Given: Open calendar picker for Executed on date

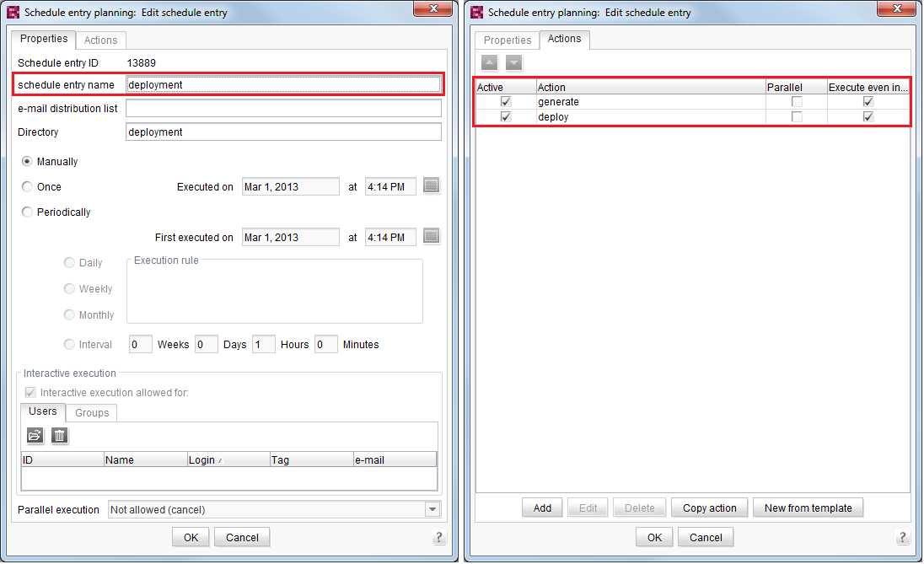Looking at the screenshot, I should 432,185.
